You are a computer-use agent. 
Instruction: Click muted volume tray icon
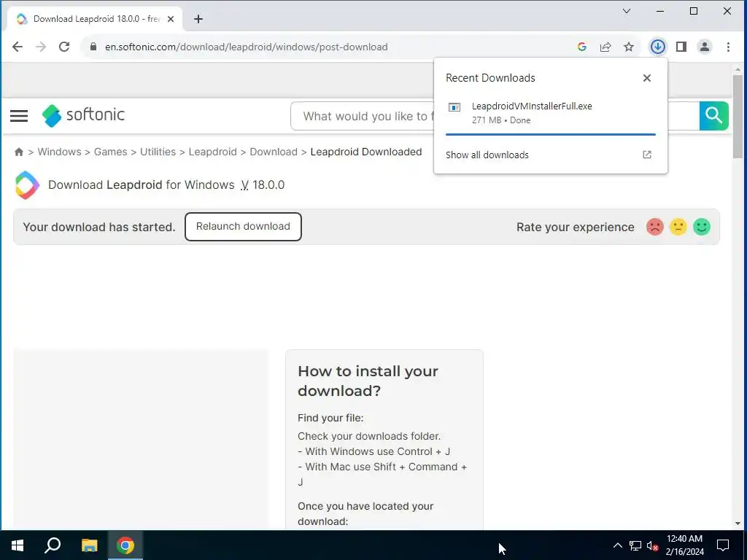(x=653, y=545)
